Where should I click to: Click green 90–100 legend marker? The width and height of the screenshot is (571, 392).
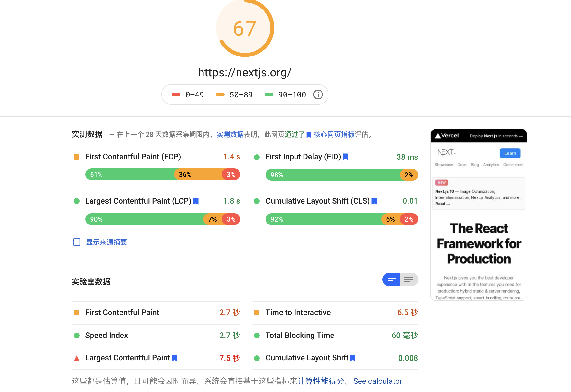(269, 95)
